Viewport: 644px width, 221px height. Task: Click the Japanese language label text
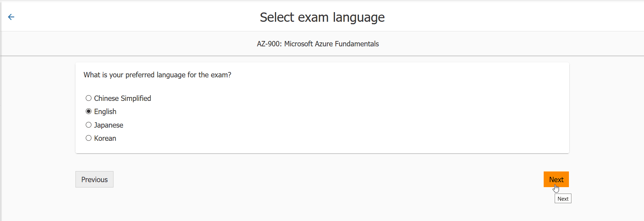coord(109,125)
